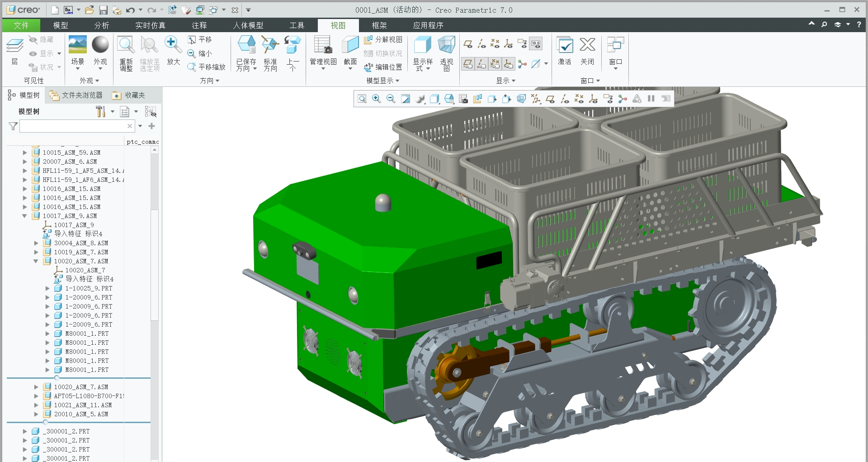The width and height of the screenshot is (868, 462).
Task: Open the 方向 group dropdown
Action: click(209, 81)
